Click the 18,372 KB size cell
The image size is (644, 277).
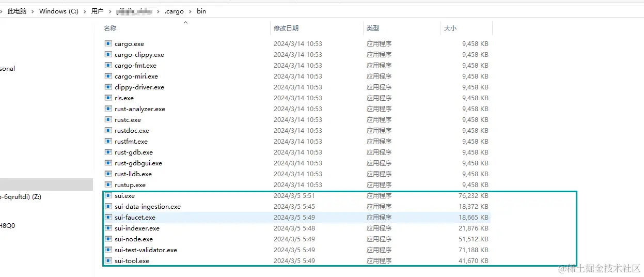click(x=473, y=207)
